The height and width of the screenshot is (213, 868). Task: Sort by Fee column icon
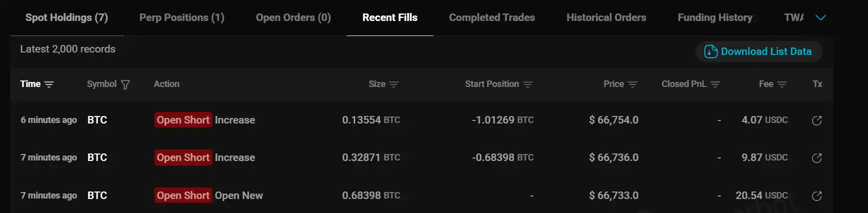[782, 84]
